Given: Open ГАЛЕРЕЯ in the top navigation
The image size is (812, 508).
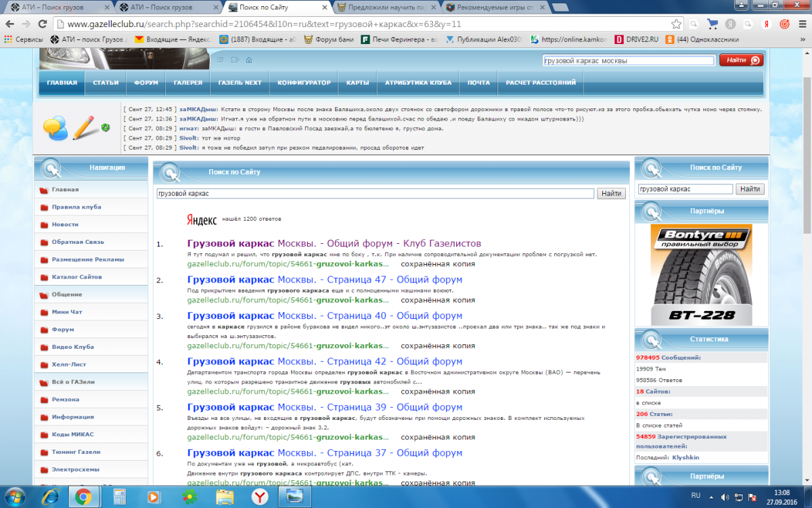Looking at the screenshot, I should click(x=187, y=83).
